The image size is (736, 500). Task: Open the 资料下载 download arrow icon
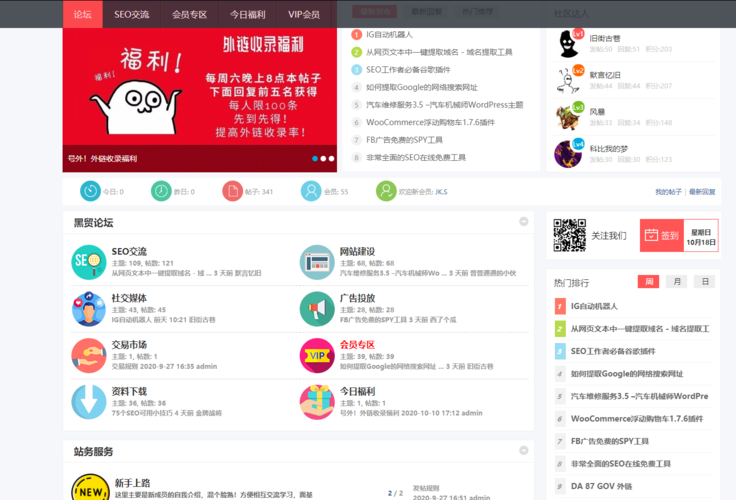pos(89,402)
